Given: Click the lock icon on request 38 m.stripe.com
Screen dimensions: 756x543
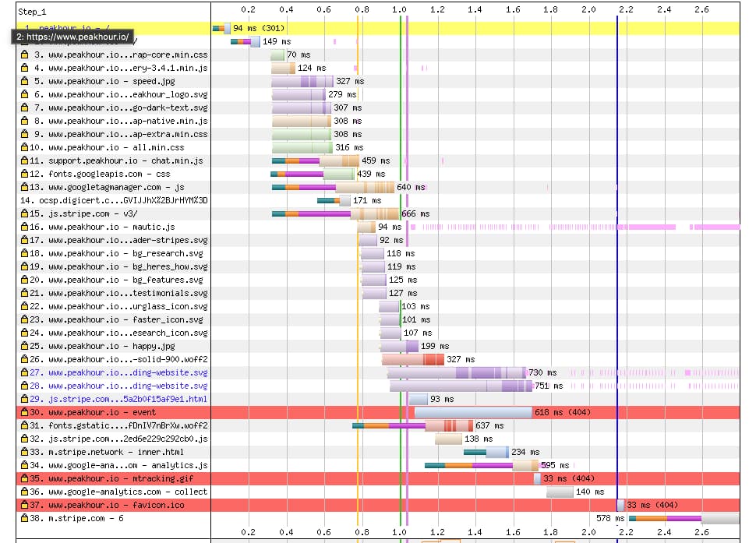Looking at the screenshot, I should point(25,518).
